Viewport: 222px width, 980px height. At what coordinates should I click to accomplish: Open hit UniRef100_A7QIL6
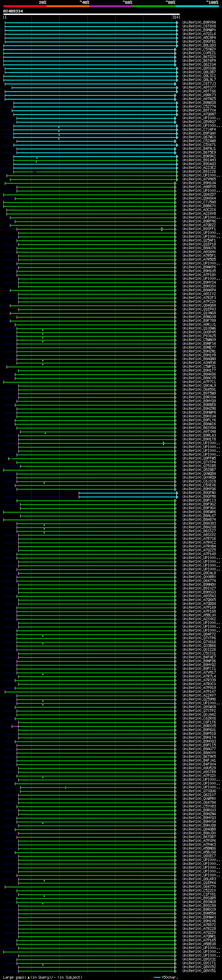click(199, 34)
